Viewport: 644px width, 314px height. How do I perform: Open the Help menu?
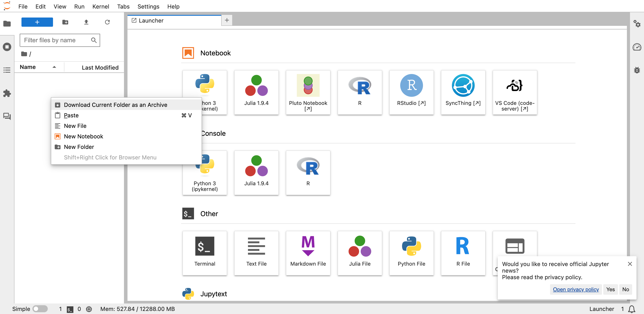point(173,7)
